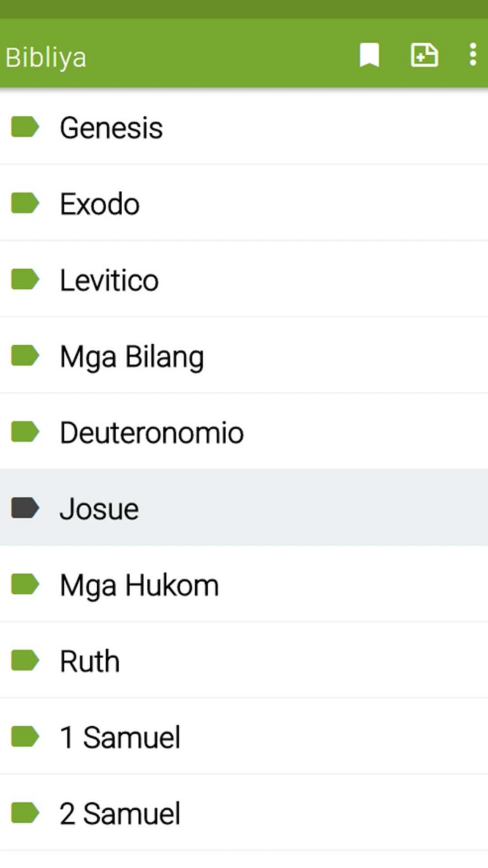Tap the green tag icon beside Deuteronomio

[24, 432]
